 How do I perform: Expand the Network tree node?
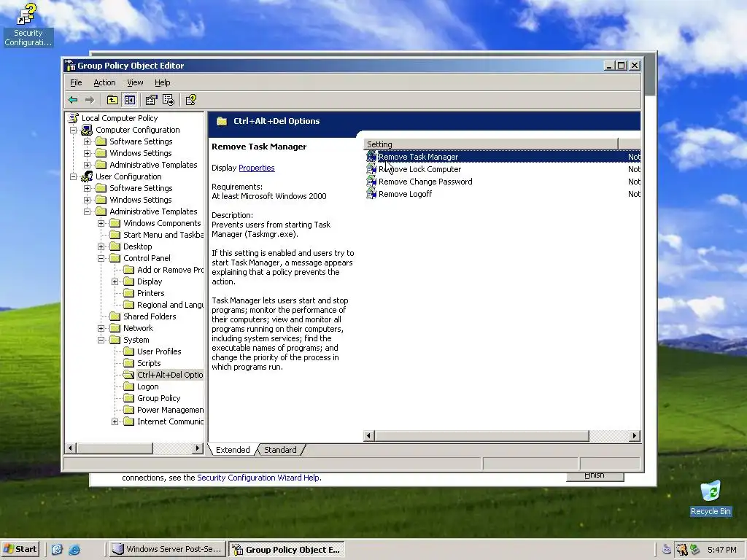(101, 329)
